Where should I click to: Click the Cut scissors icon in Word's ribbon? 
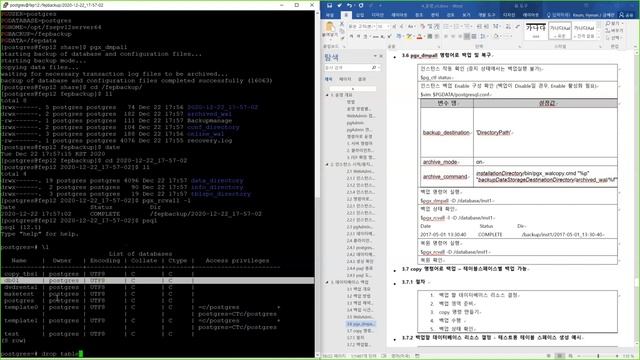pos(342,24)
